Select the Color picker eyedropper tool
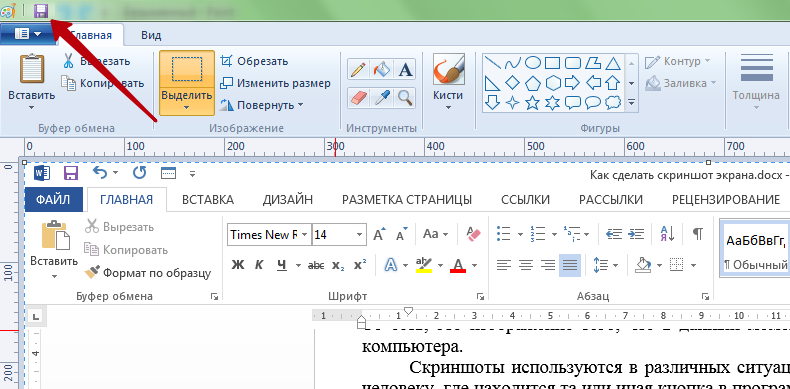The image size is (790, 389). (381, 98)
